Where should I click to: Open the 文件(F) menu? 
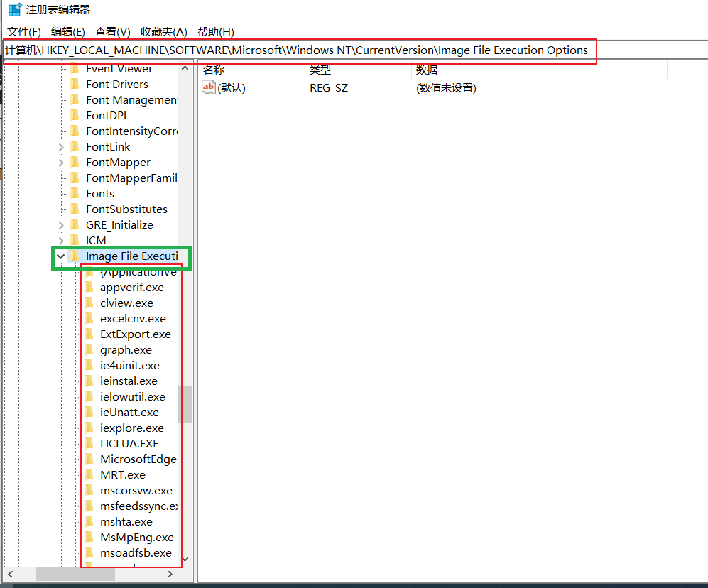click(x=24, y=32)
